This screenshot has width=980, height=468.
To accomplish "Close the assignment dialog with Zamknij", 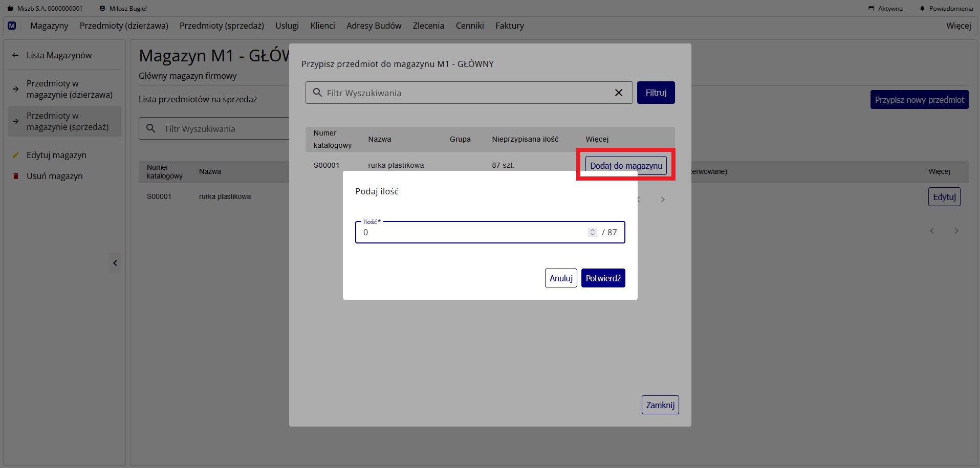I will (660, 405).
